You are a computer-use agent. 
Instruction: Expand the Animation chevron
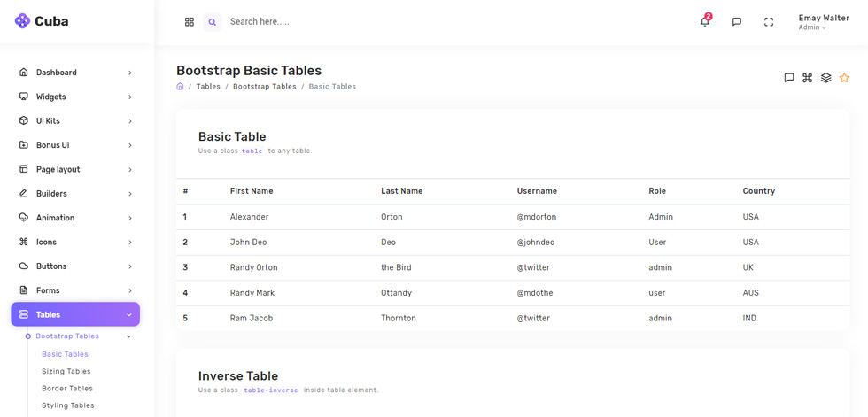[130, 218]
